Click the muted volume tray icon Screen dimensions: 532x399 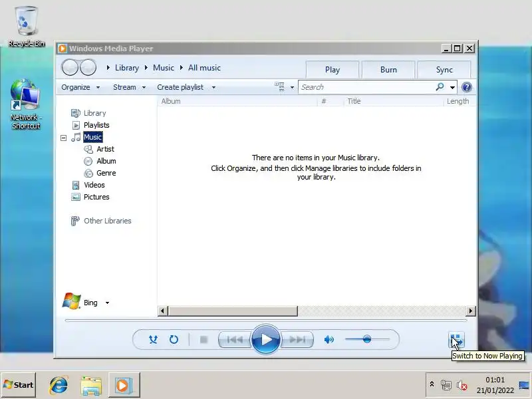462,385
